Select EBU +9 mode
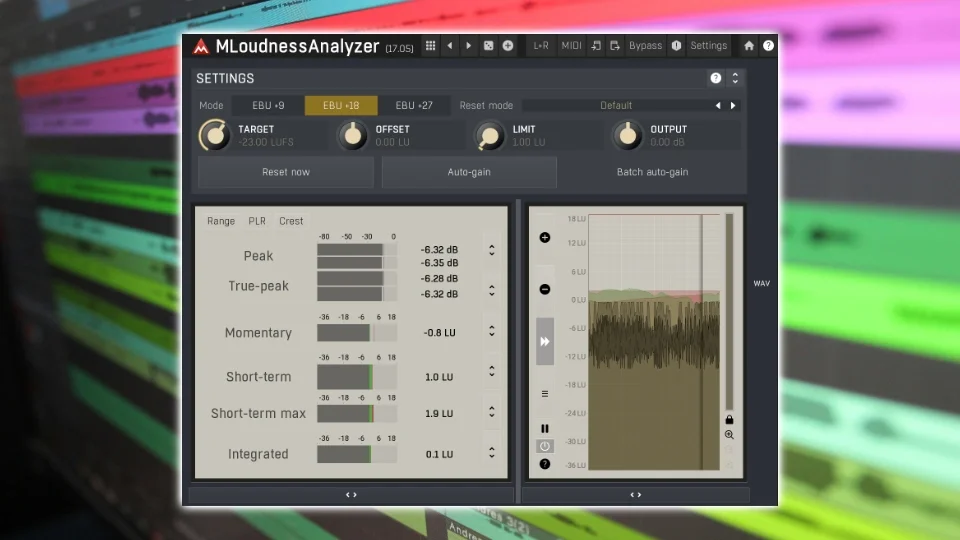Viewport: 960px width, 540px height. click(268, 105)
